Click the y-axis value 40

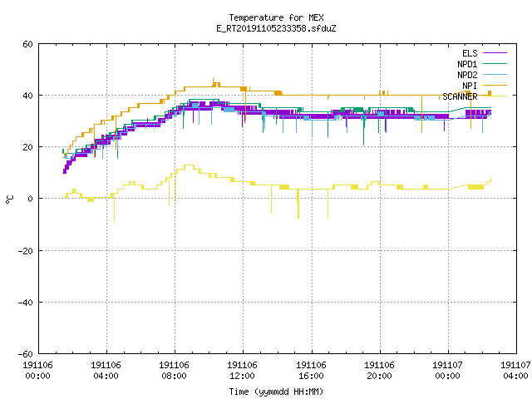coord(27,96)
